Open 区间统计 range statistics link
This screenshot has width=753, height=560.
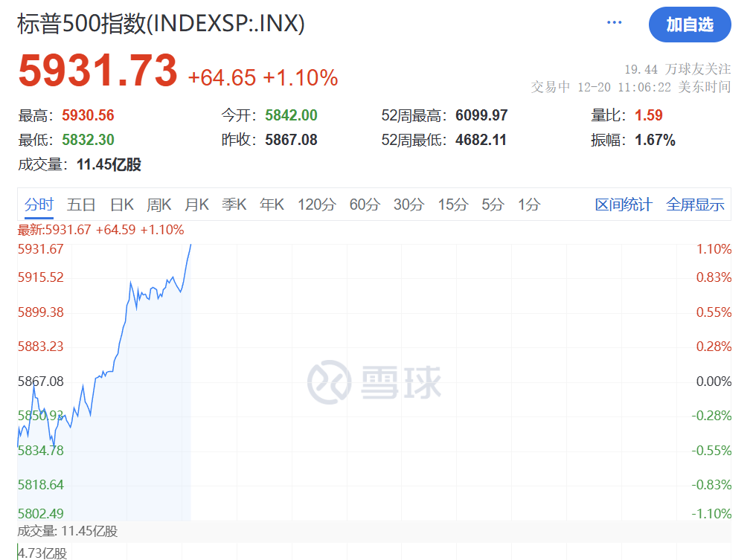coord(624,205)
